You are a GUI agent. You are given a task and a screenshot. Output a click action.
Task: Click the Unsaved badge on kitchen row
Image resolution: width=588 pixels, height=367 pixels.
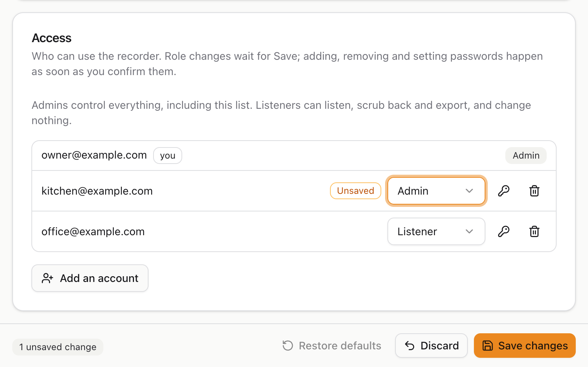point(356,191)
